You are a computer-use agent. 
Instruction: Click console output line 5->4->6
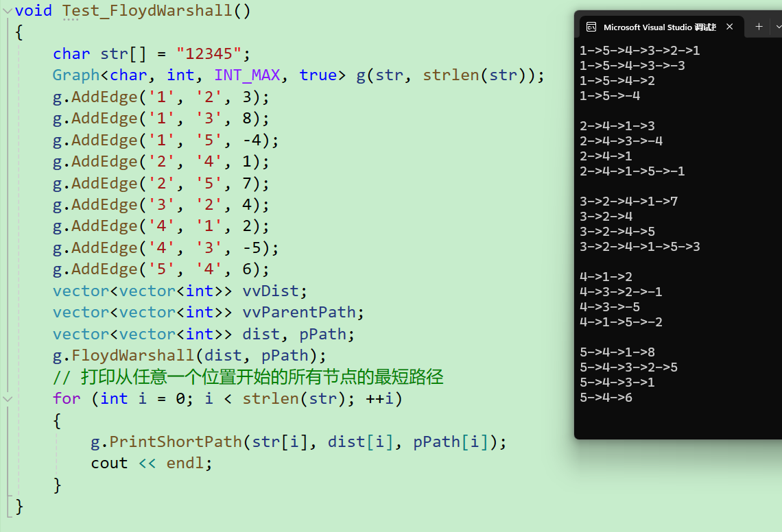pyautogui.click(x=606, y=398)
